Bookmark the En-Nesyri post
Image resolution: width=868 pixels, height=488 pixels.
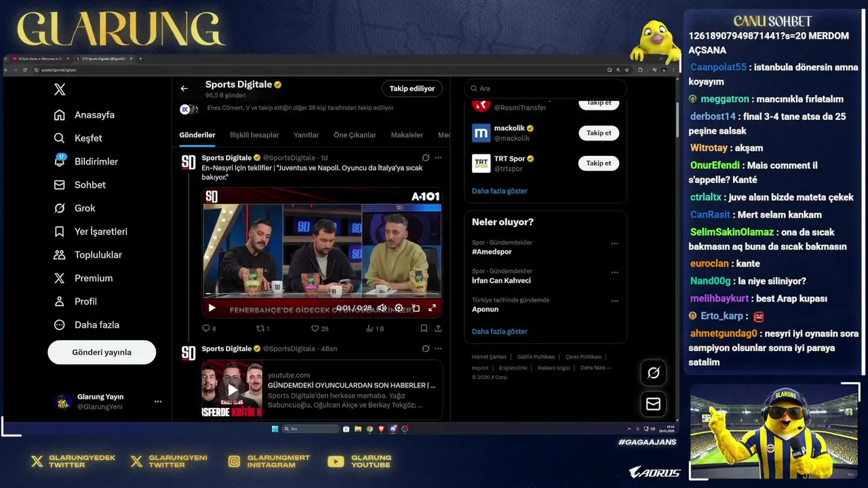(424, 328)
